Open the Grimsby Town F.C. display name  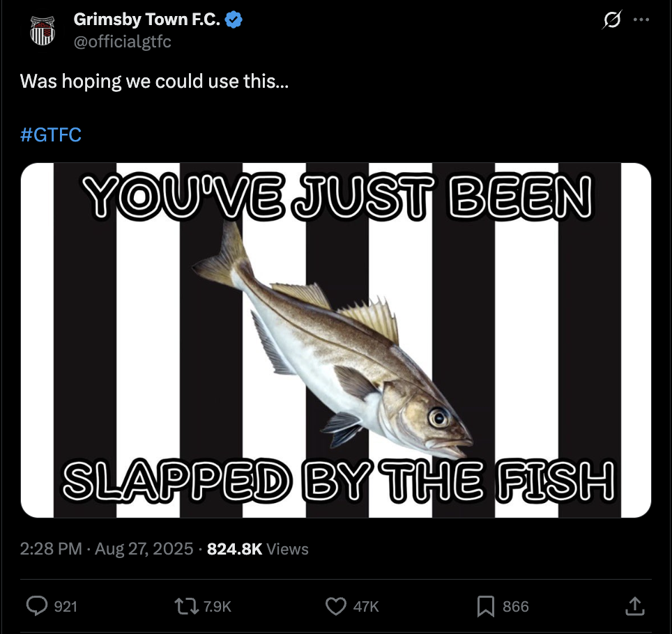[146, 20]
